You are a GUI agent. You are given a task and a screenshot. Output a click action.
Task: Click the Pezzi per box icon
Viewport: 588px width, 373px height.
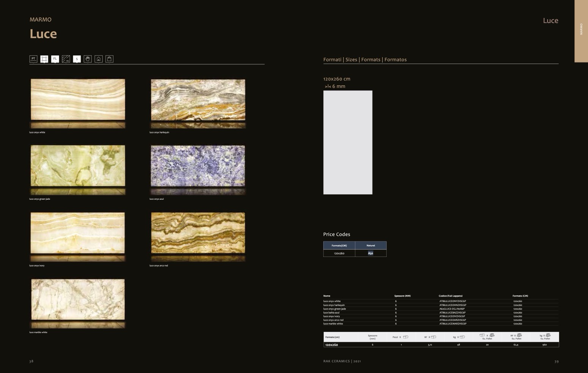406,337
